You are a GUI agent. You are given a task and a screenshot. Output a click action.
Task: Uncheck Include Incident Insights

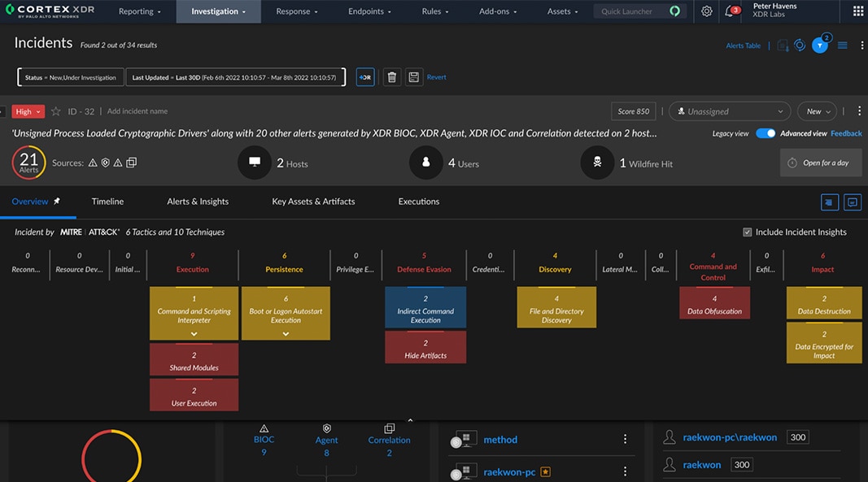point(747,232)
